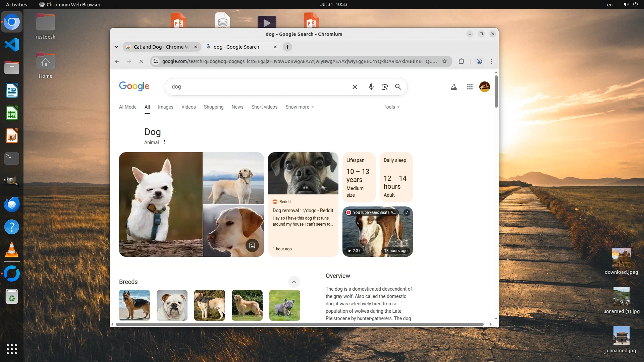The image size is (644, 362).
Task: View site information icon in address bar
Action: pos(155,61)
